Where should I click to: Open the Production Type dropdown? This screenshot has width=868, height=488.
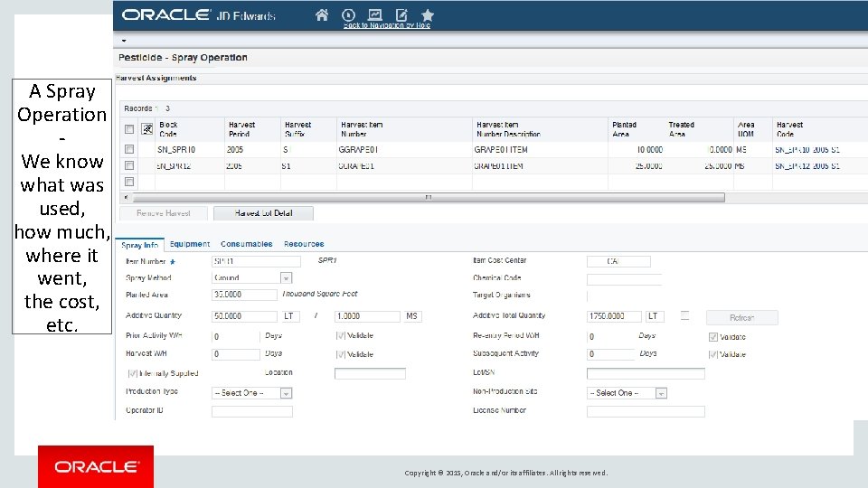[x=286, y=393]
